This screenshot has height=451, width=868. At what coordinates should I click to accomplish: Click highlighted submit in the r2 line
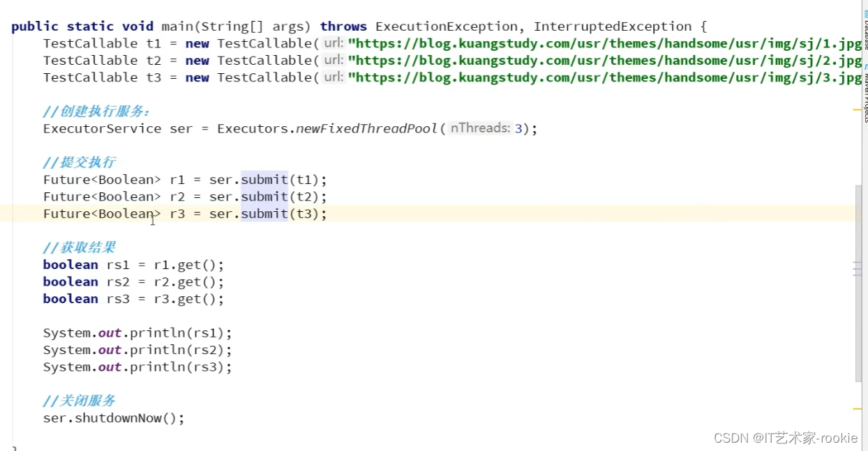pyautogui.click(x=264, y=197)
